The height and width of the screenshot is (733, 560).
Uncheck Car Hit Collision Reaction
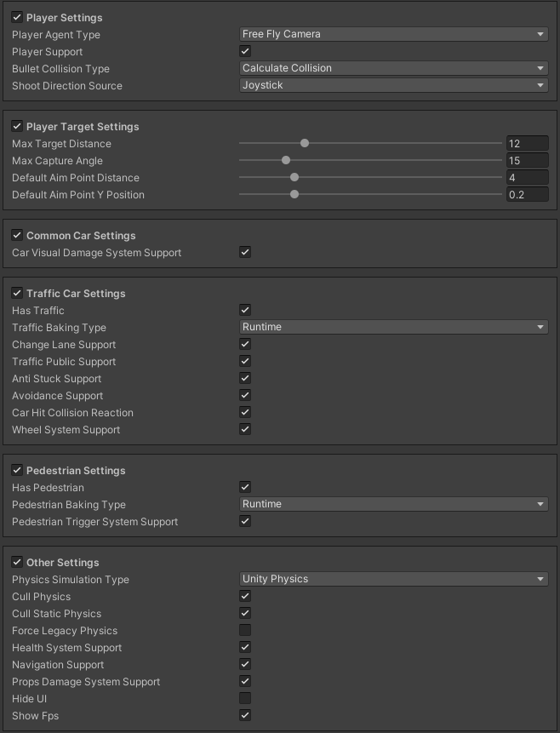click(245, 412)
